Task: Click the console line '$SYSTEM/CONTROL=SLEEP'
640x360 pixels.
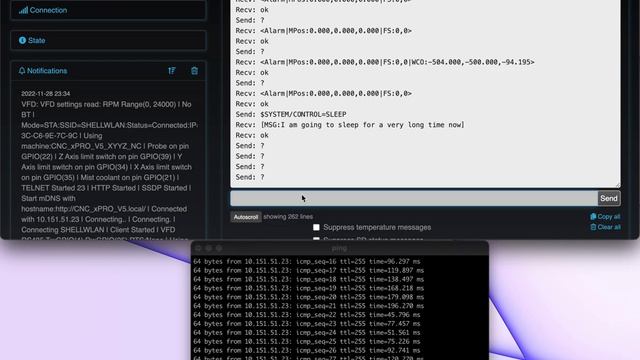Action: pos(291,114)
